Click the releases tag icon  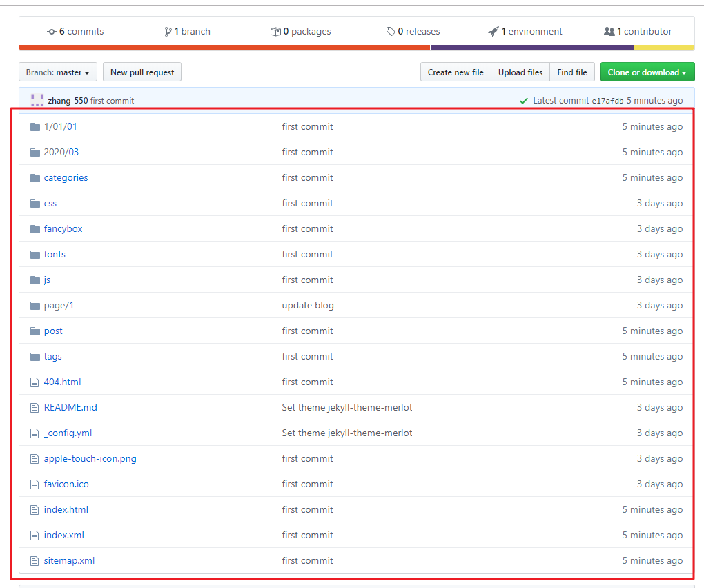391,32
